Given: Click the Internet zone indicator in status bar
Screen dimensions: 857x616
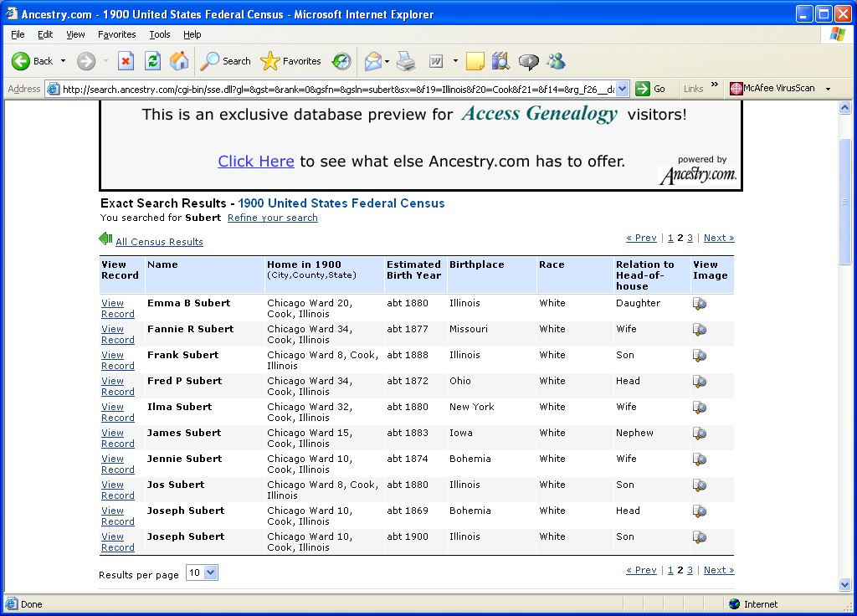Looking at the screenshot, I should click(753, 604).
